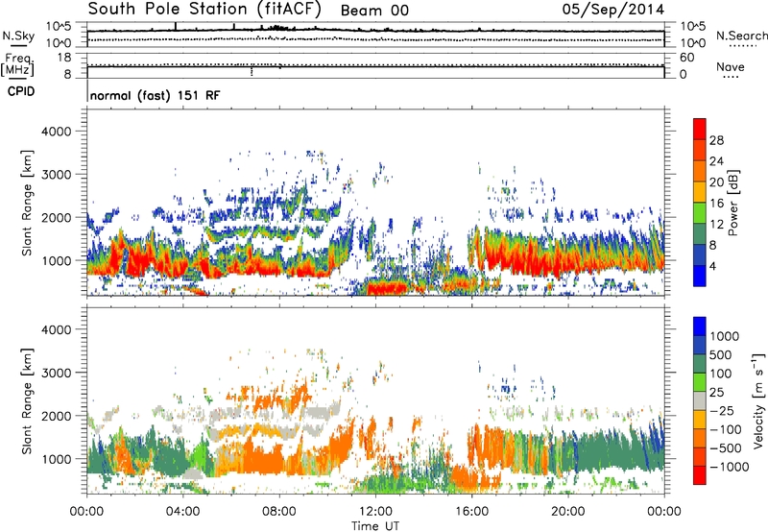Click the 'Velocity [m s-1]' colorbar label
The image size is (768, 532).
point(759,400)
